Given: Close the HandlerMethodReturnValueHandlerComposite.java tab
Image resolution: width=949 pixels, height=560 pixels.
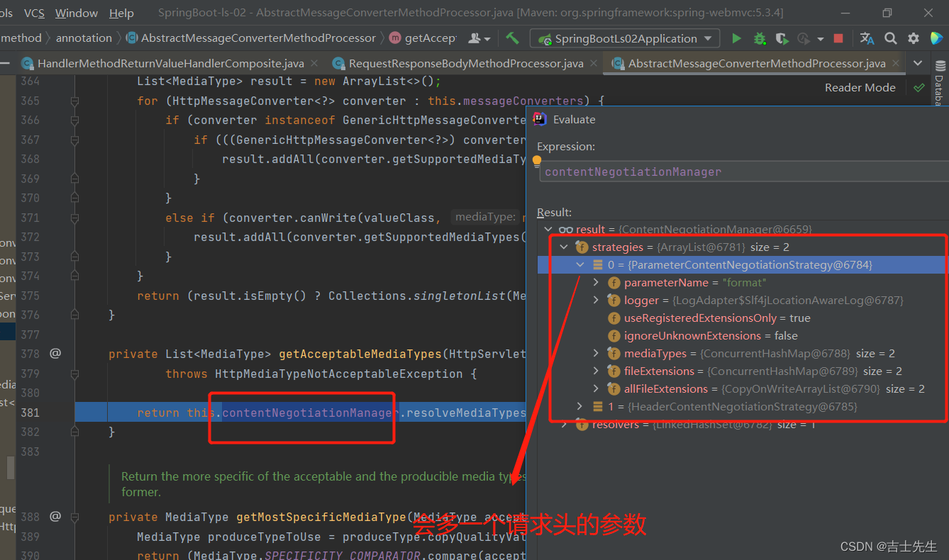Looking at the screenshot, I should click(314, 63).
